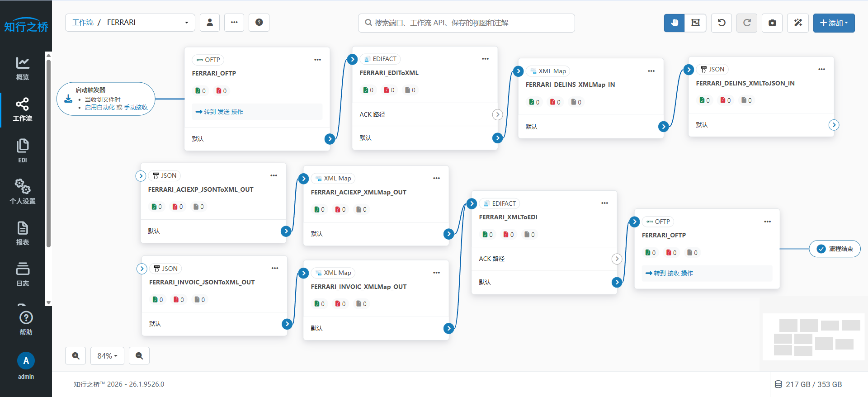
Task: Open the 84% zoom level dropdown
Action: tap(107, 356)
